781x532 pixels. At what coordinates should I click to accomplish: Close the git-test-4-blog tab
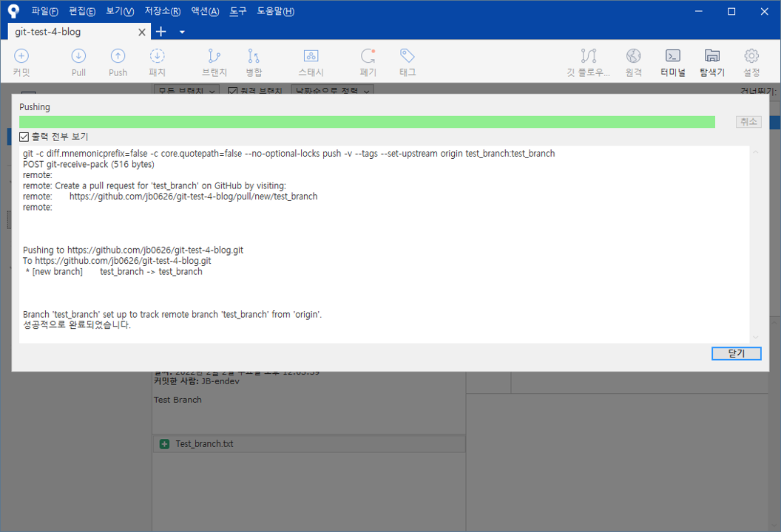142,33
